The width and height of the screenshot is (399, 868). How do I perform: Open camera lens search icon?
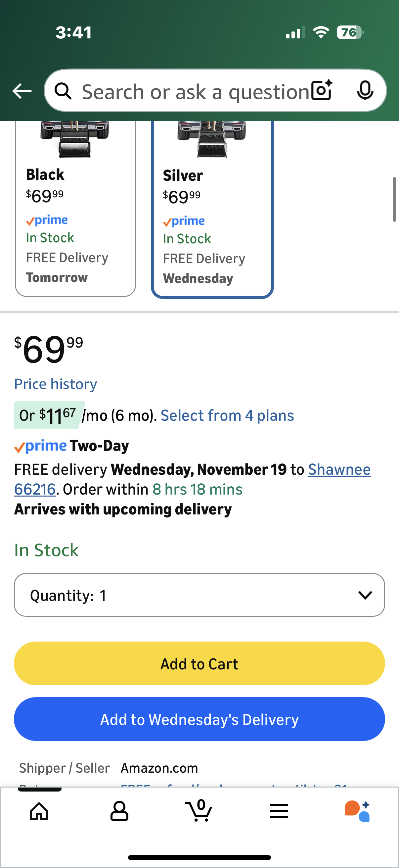tap(322, 90)
